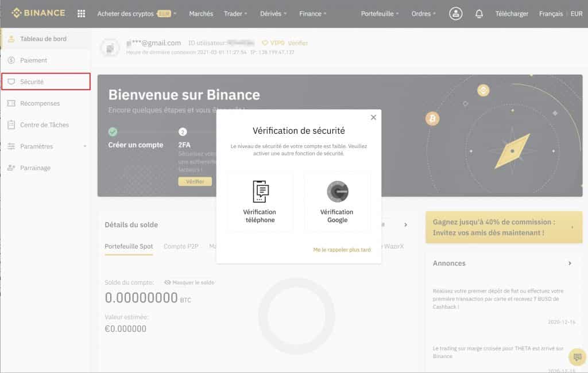Click the account profile icon
The height and width of the screenshot is (373, 588).
(x=455, y=13)
